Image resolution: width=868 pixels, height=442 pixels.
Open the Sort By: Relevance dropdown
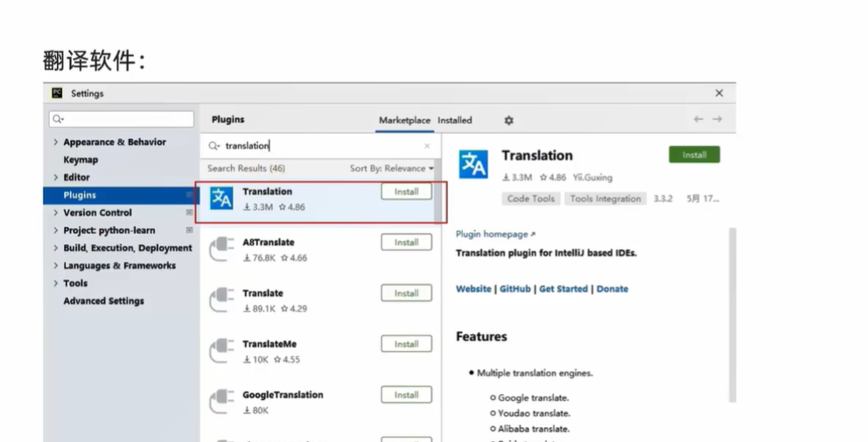pyautogui.click(x=391, y=168)
